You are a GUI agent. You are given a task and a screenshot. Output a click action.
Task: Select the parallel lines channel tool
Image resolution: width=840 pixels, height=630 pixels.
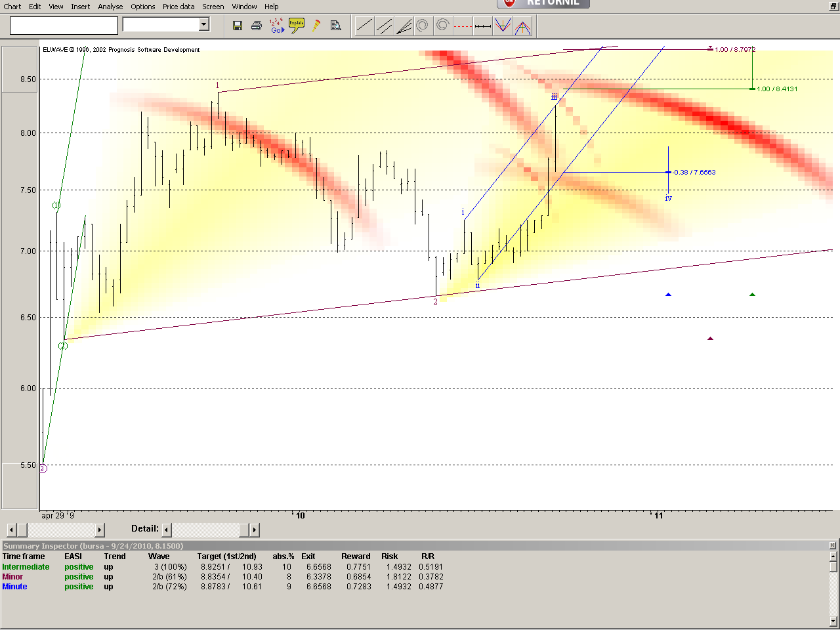[x=383, y=26]
